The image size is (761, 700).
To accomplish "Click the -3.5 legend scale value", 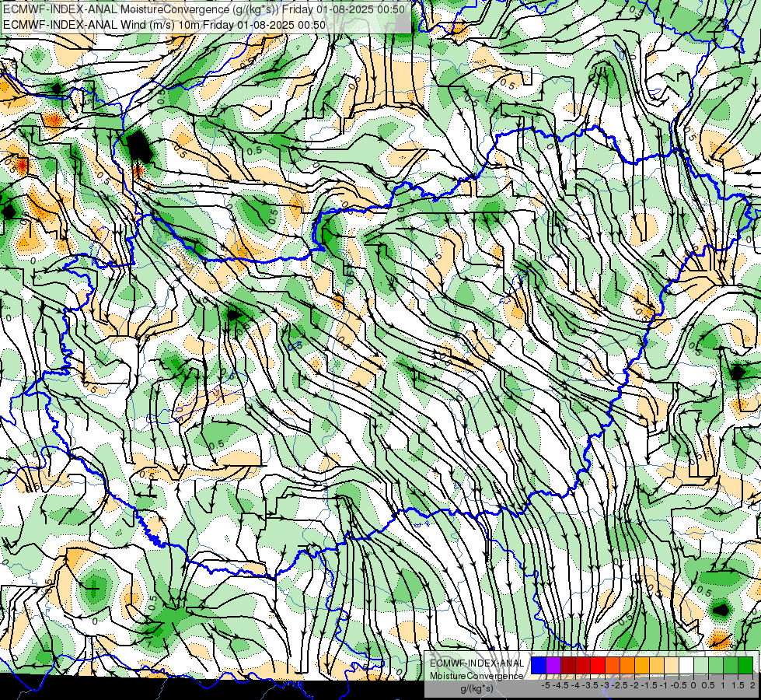I will pyautogui.click(x=591, y=685).
